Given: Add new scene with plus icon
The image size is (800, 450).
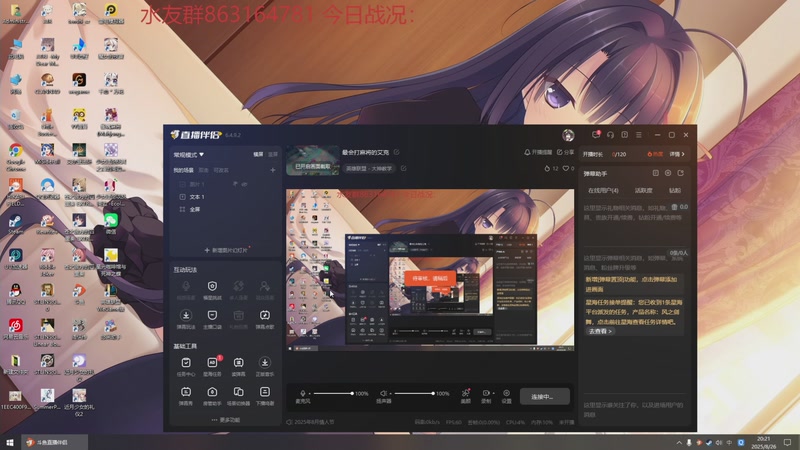Looking at the screenshot, I should 272,170.
